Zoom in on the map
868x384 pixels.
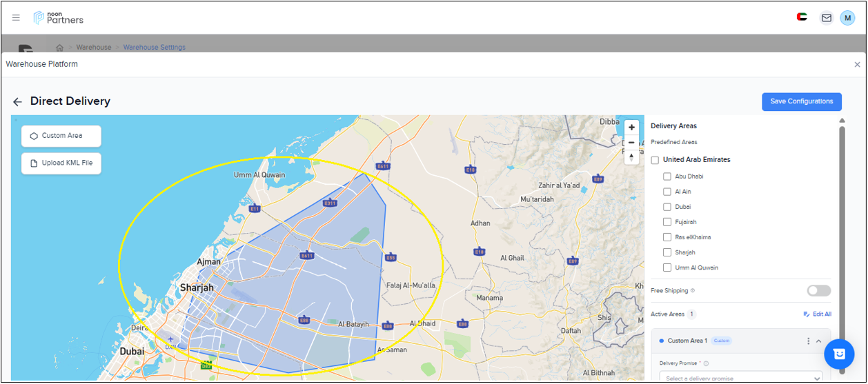tap(631, 128)
